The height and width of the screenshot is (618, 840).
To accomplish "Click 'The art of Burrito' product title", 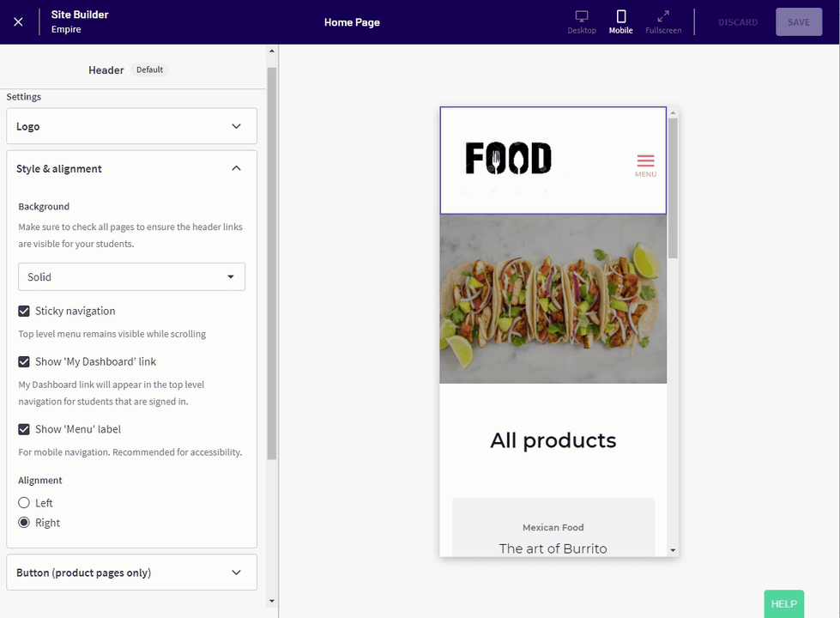I will (553, 548).
